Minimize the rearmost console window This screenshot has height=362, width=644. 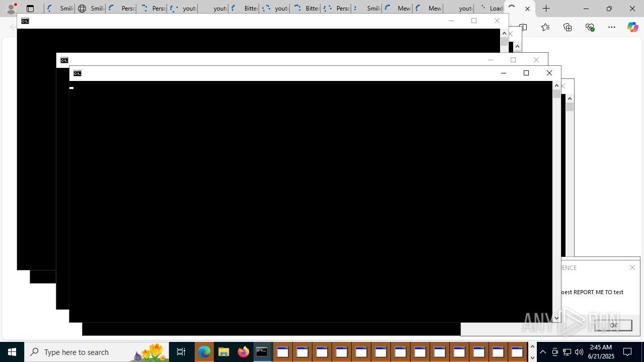[451, 21]
